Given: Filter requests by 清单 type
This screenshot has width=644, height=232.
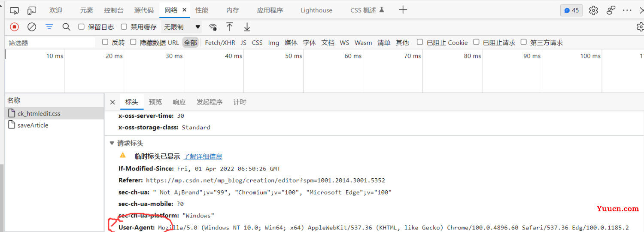Looking at the screenshot, I should pyautogui.click(x=384, y=43).
